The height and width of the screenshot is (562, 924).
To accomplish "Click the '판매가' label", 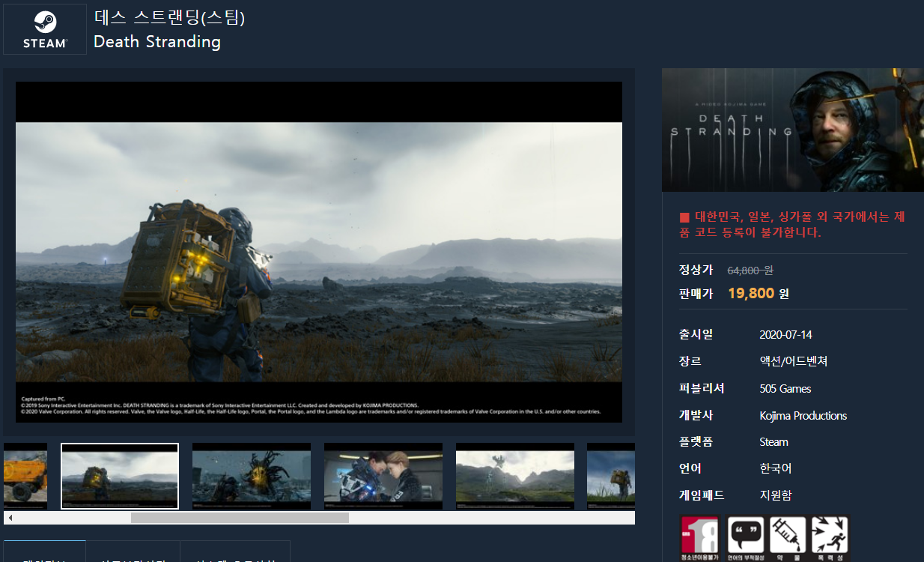I will 696,293.
